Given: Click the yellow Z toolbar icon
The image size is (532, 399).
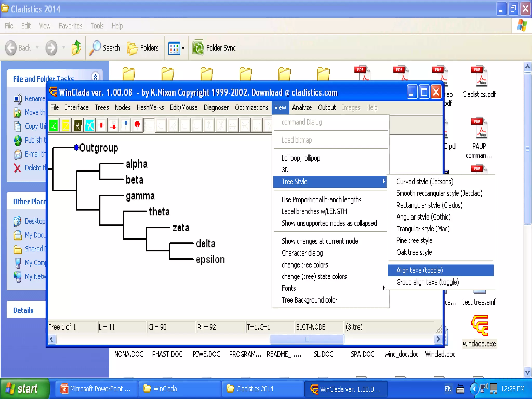Looking at the screenshot, I should point(66,126).
